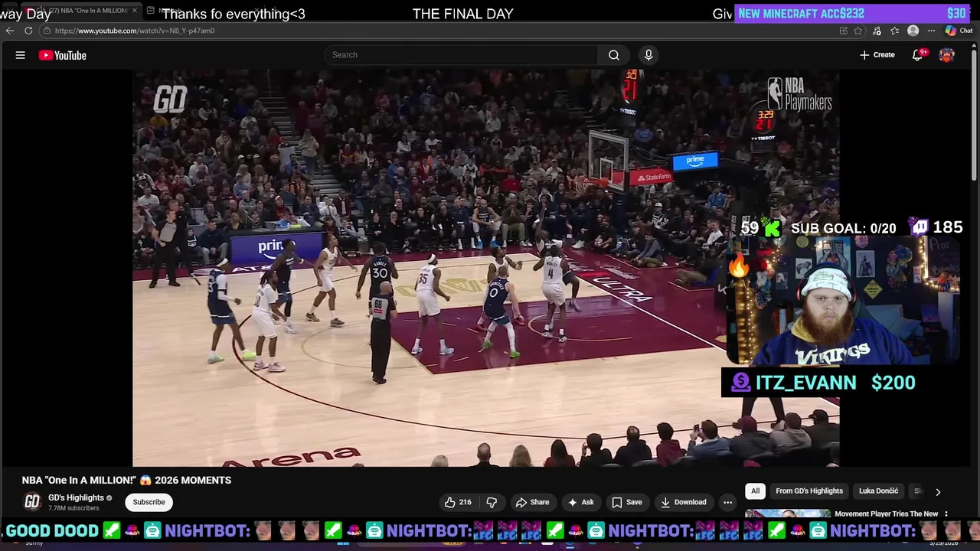
Task: Switch to the NBA One In A Million tab
Action: click(80, 11)
